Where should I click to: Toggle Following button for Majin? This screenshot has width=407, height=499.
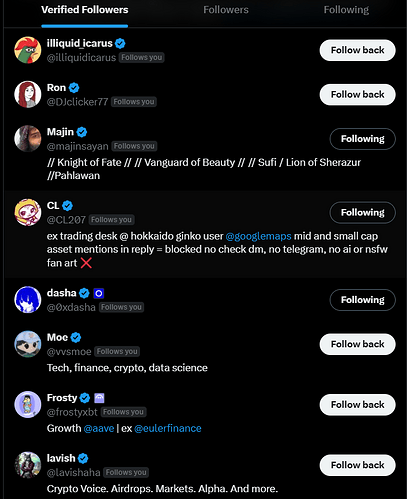[x=362, y=139]
